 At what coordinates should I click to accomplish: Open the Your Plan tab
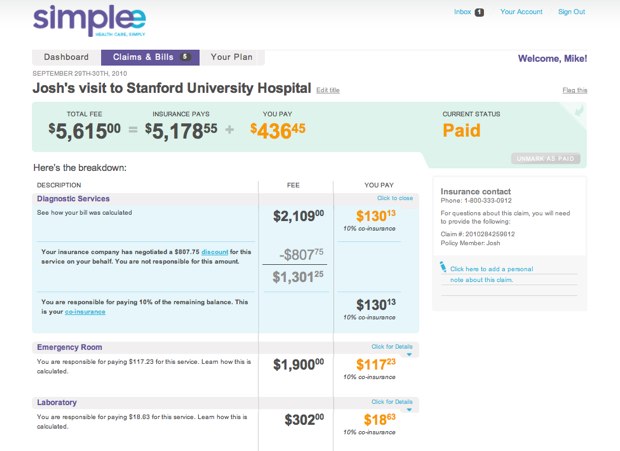(x=232, y=57)
